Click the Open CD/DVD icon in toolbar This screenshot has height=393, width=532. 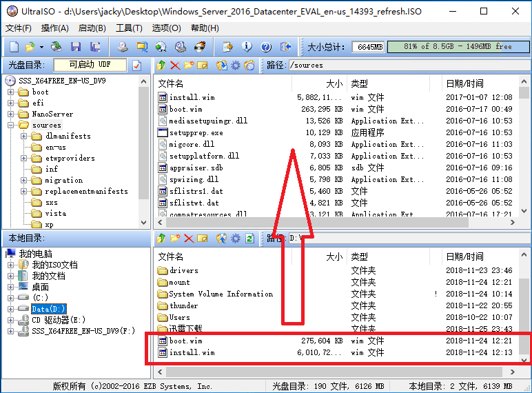click(x=57, y=46)
